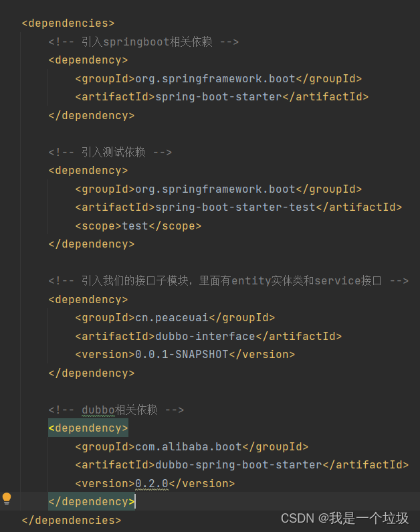Click artifactId line spring-boot-starter without test suffix

coord(221,97)
